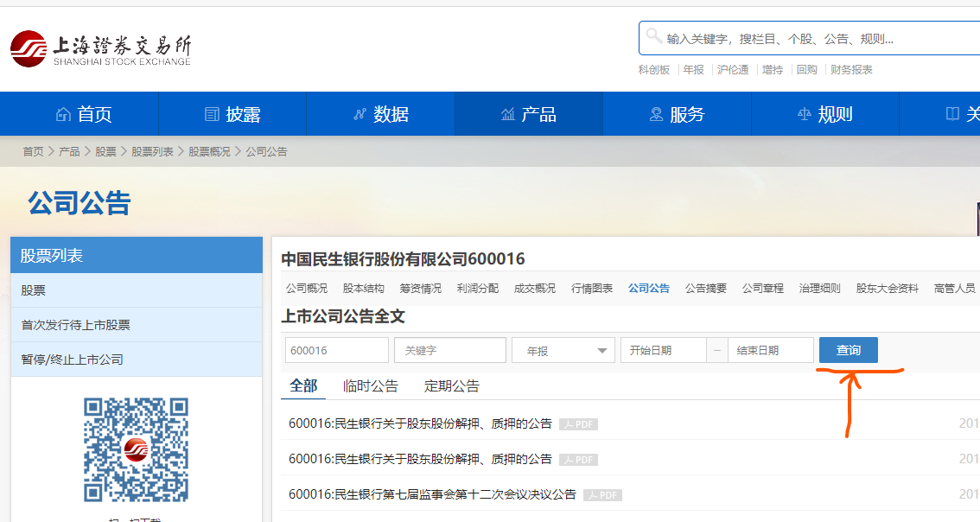Click the home icon beside 首页
This screenshot has height=522, width=980.
pos(63,114)
